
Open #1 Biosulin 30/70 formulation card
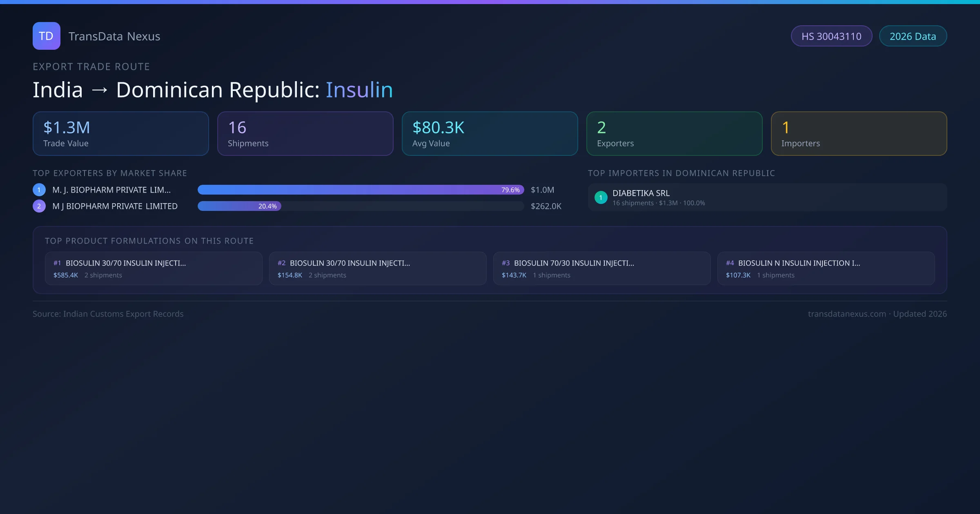click(153, 268)
